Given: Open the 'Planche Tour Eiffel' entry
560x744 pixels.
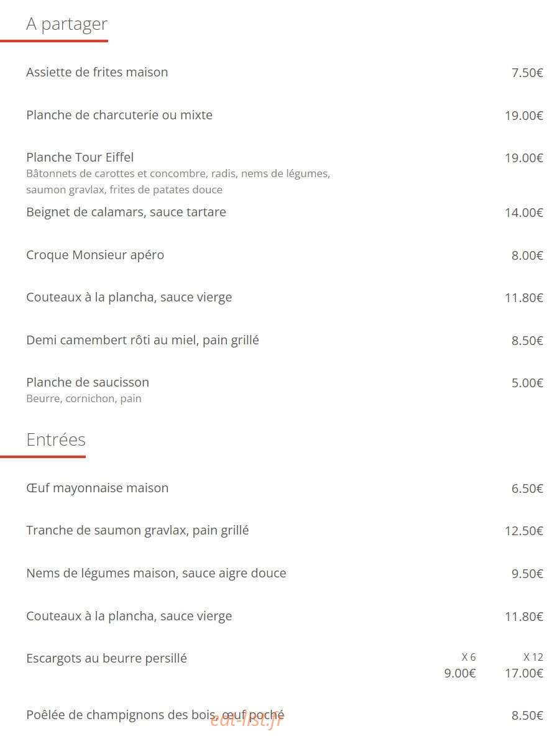Looking at the screenshot, I should click(x=80, y=157).
